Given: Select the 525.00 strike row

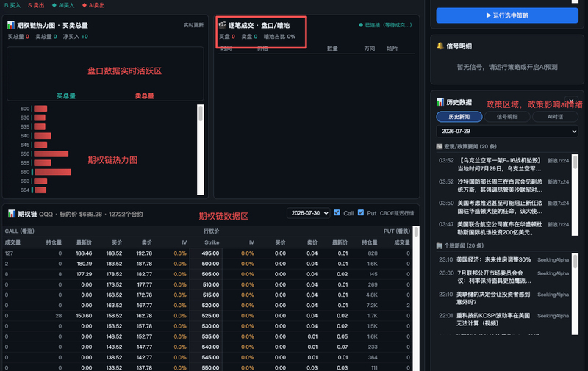Looking at the screenshot, I should [207, 316].
